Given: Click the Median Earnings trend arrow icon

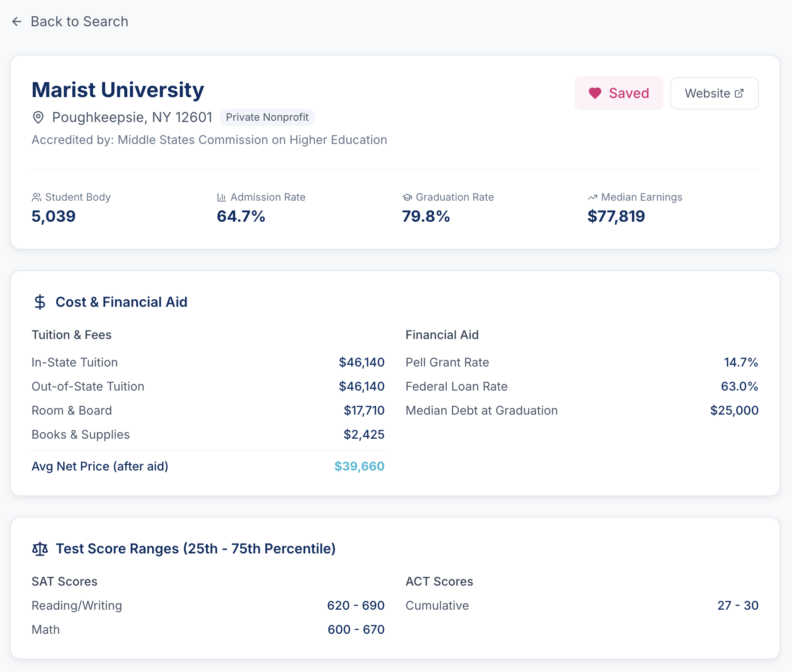Looking at the screenshot, I should click(x=592, y=197).
